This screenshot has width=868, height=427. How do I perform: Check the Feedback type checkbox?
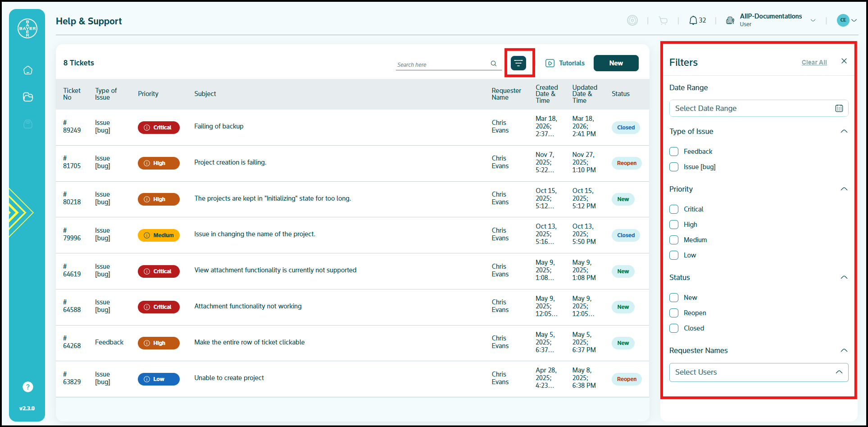(674, 152)
